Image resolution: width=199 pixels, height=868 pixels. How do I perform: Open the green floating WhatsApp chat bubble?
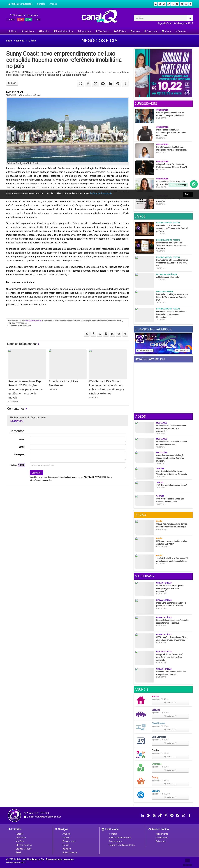click(194, 184)
